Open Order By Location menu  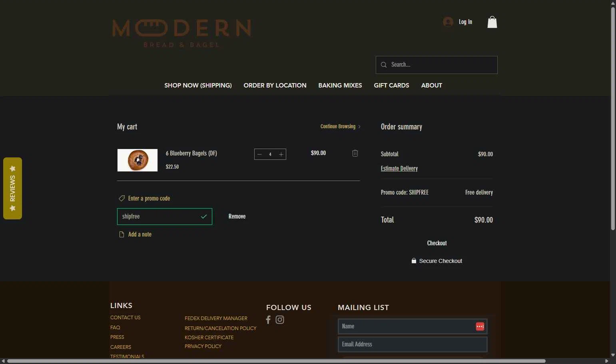[x=275, y=86]
